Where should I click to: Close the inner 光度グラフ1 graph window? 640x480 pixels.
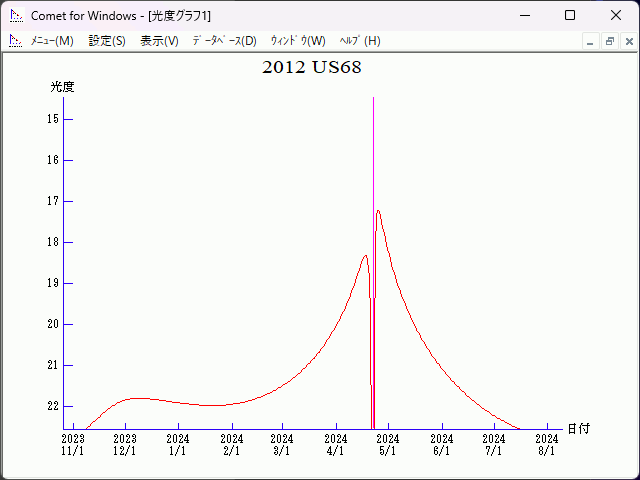[628, 41]
